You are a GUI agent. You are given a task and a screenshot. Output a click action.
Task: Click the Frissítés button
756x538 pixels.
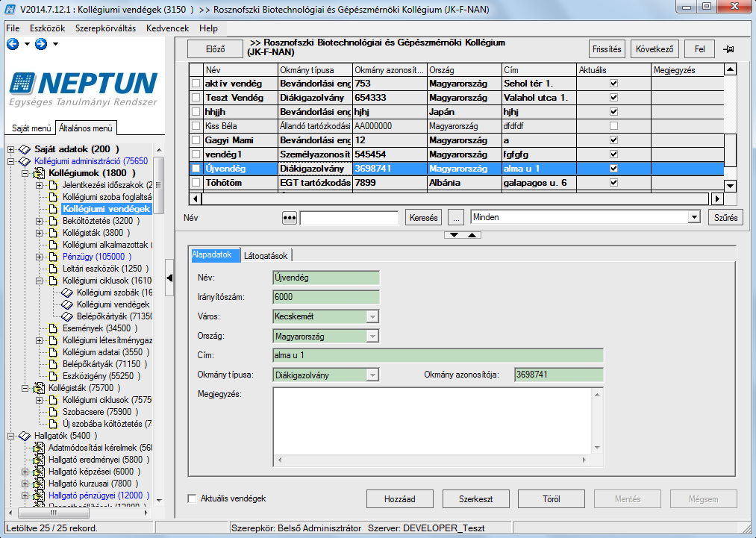[607, 49]
